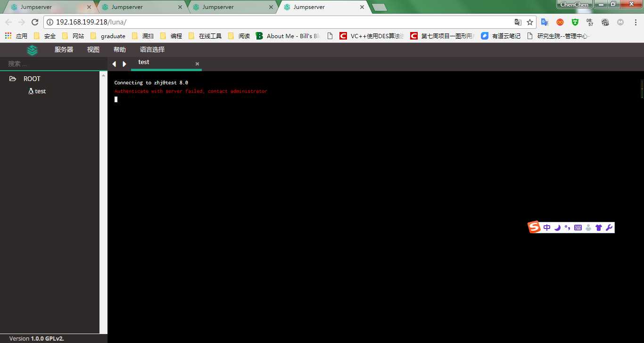Viewport: 644px width, 343px height.
Task: Open the test Linux host in tree
Action: click(x=41, y=91)
